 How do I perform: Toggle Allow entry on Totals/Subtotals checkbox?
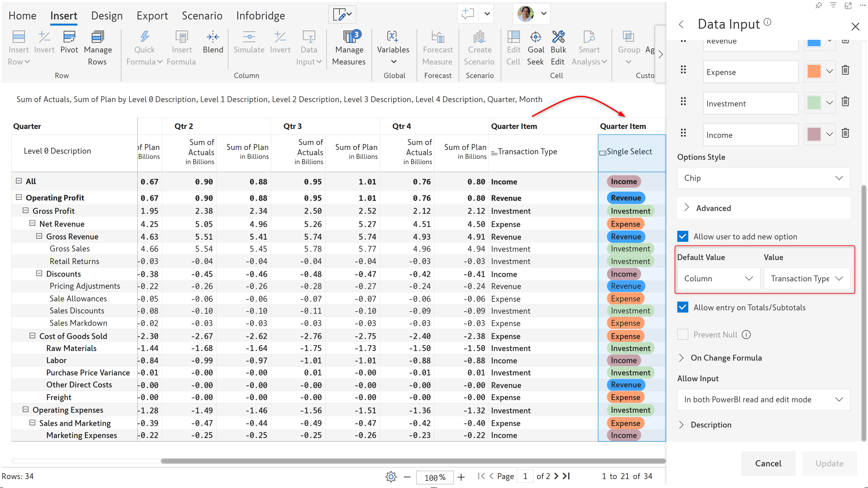[x=683, y=307]
